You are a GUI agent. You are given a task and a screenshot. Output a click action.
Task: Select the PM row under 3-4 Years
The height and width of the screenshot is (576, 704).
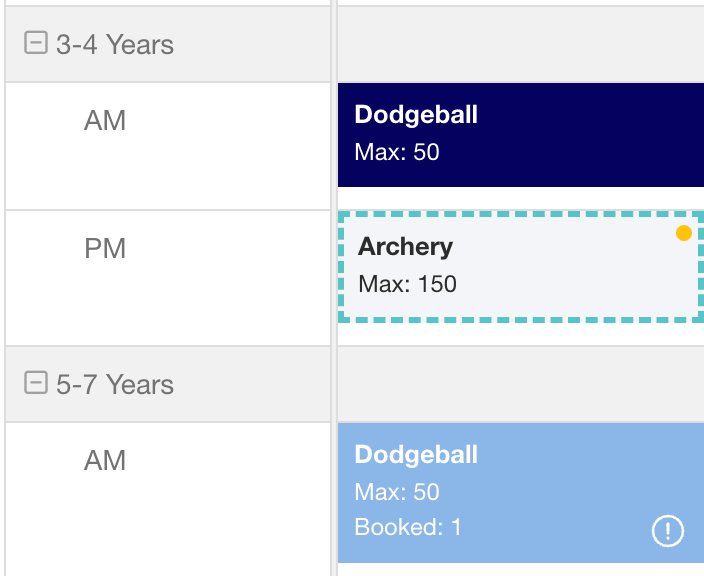pos(168,278)
